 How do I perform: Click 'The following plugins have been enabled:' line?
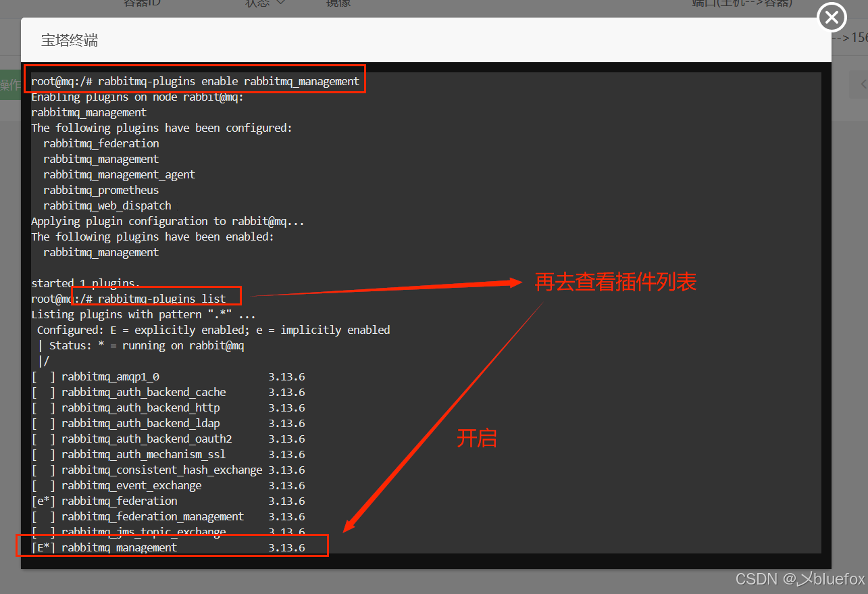pos(152,237)
